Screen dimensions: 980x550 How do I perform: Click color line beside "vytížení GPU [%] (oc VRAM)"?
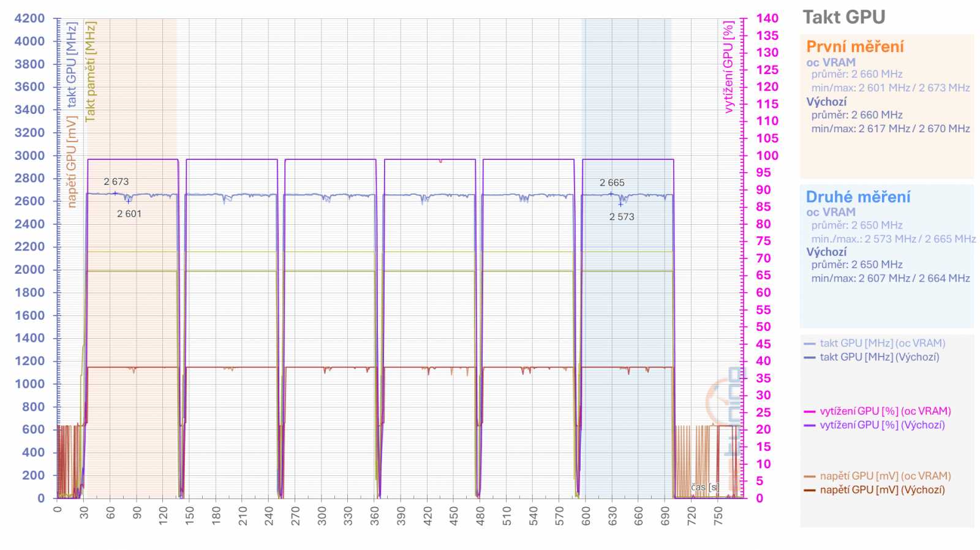pos(810,412)
